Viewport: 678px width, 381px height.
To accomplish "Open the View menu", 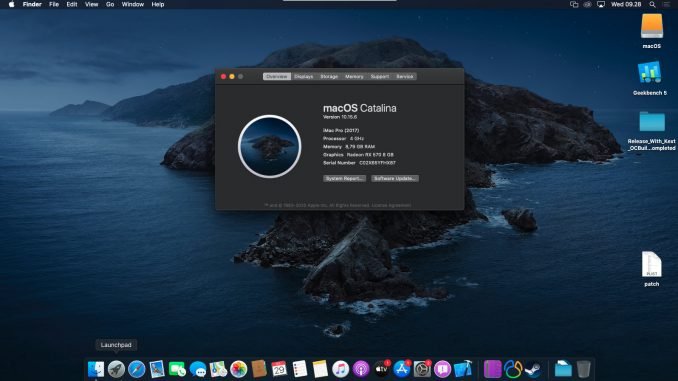I will point(91,4).
